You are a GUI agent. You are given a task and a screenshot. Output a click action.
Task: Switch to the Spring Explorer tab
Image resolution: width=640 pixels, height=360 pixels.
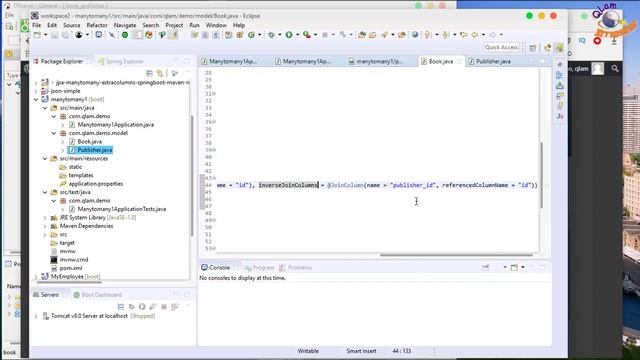(x=121, y=61)
